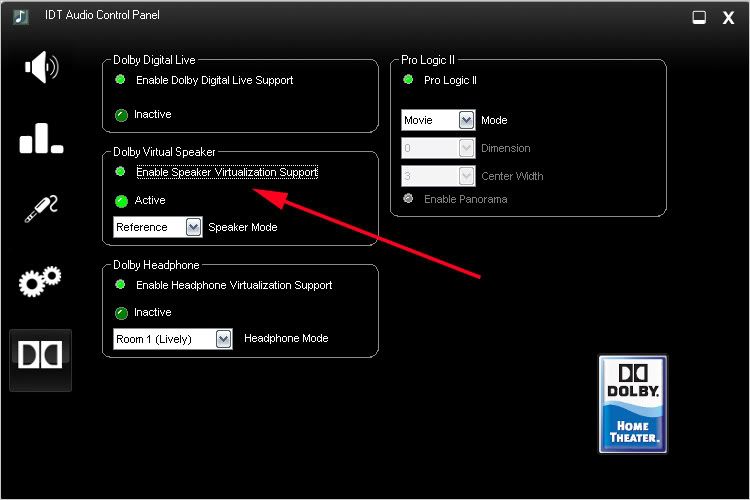Click the Pro Logic II option label
This screenshot has height=500, width=750.
coord(451,80)
